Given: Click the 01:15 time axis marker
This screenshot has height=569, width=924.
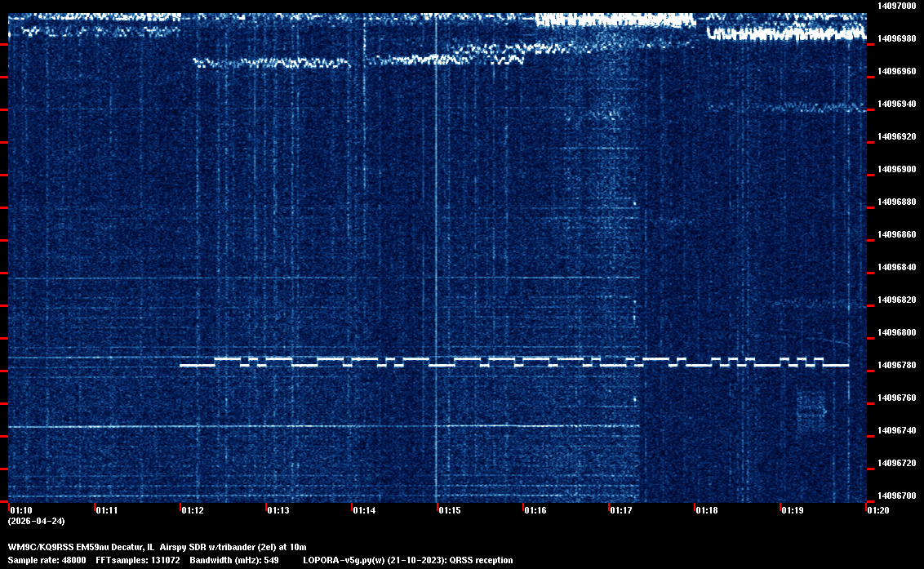Looking at the screenshot, I should click(450, 510).
